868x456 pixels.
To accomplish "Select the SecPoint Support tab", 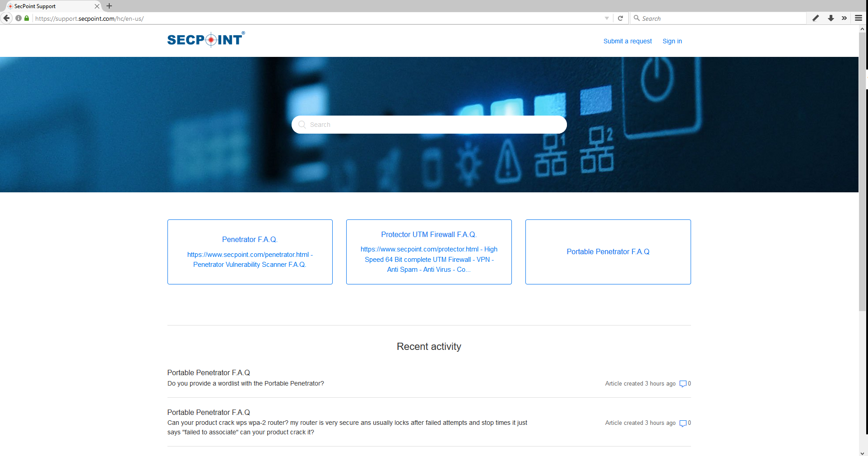I will pos(53,6).
